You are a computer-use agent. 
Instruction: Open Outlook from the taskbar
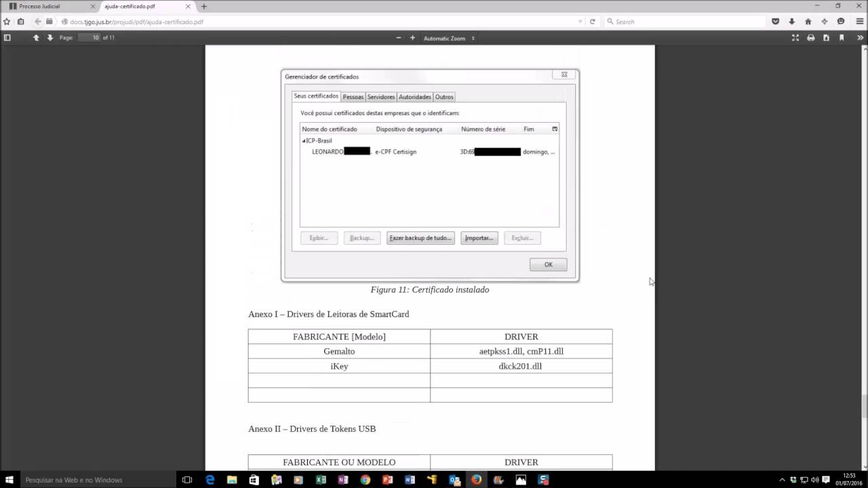(x=454, y=480)
